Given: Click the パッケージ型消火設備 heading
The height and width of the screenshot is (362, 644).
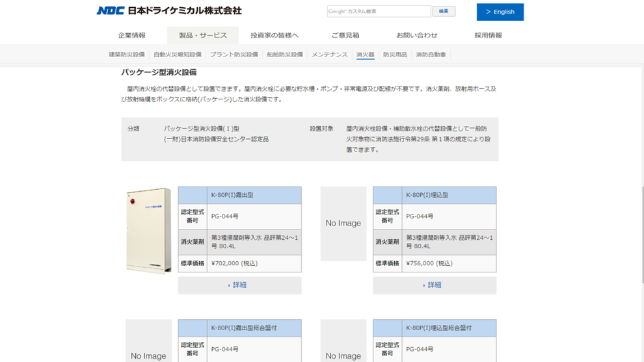Looking at the screenshot, I should pyautogui.click(x=159, y=72).
